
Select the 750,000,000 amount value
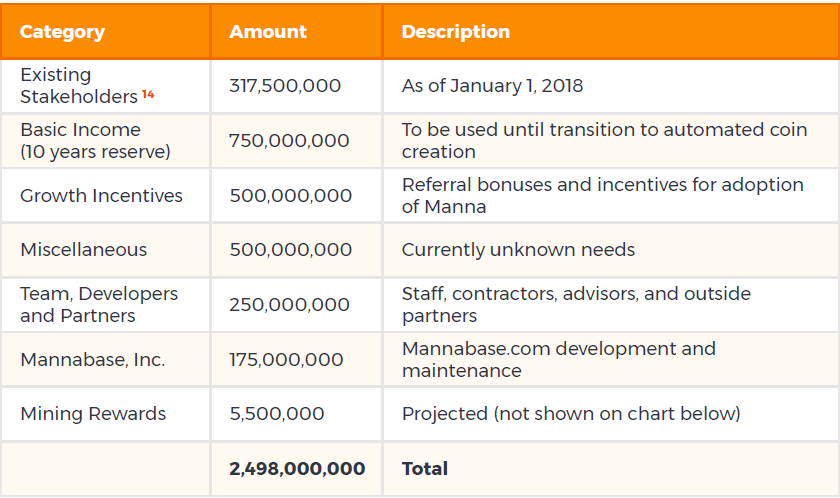pyautogui.click(x=289, y=141)
